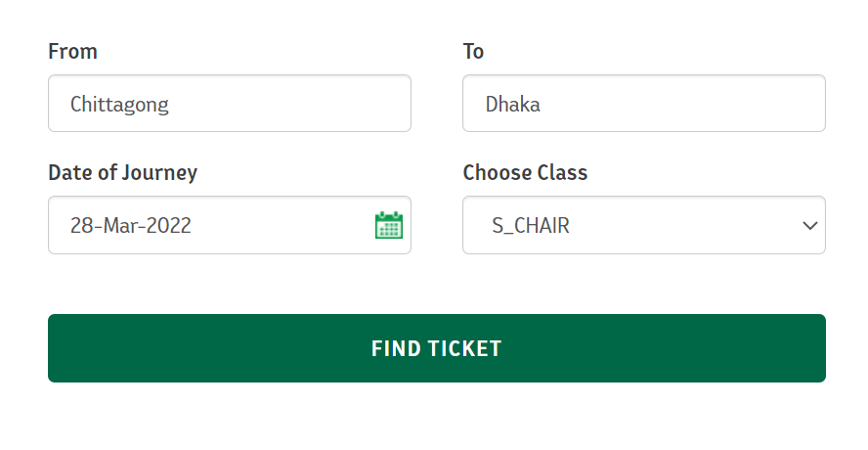Change seat class from S_CHAIR

pos(644,225)
